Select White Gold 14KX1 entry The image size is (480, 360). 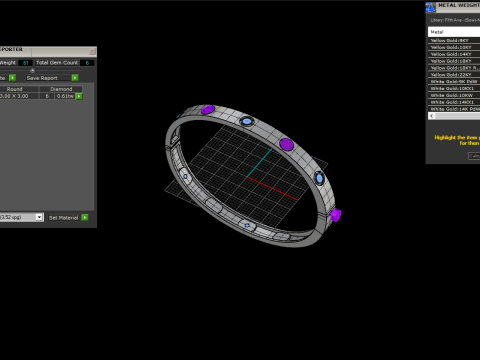pos(454,102)
